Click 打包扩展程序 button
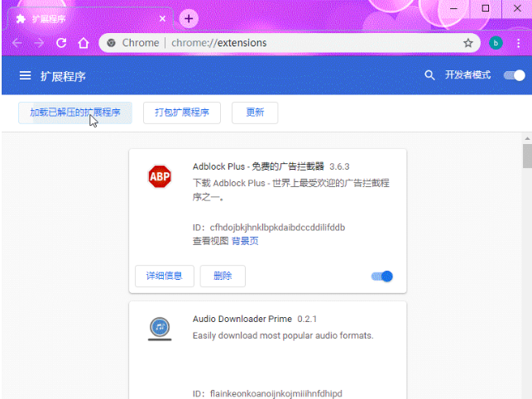This screenshot has width=532, height=399. click(x=182, y=113)
